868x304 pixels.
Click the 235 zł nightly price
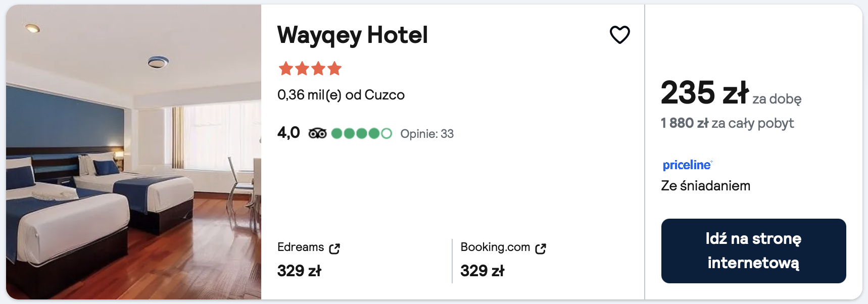704,93
